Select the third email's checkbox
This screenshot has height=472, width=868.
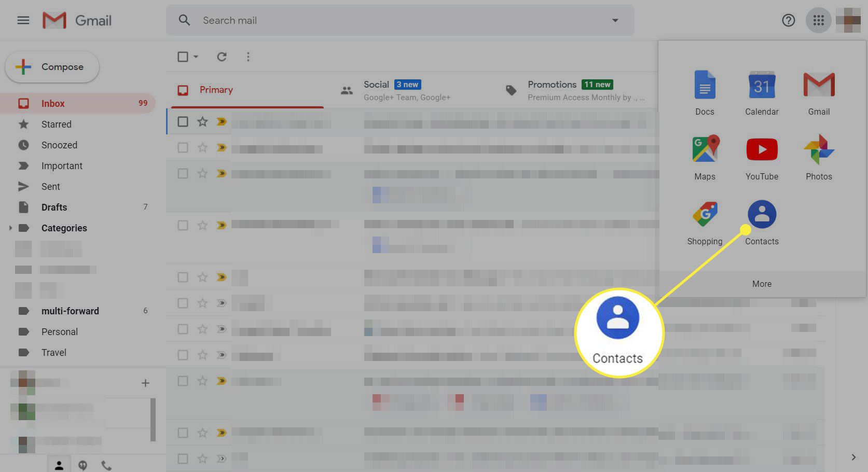[183, 173]
